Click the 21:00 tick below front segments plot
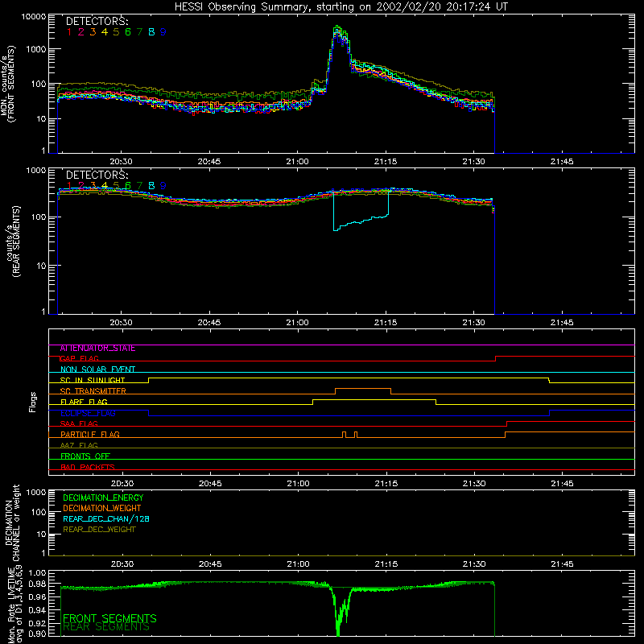644x644 pixels. (297, 162)
